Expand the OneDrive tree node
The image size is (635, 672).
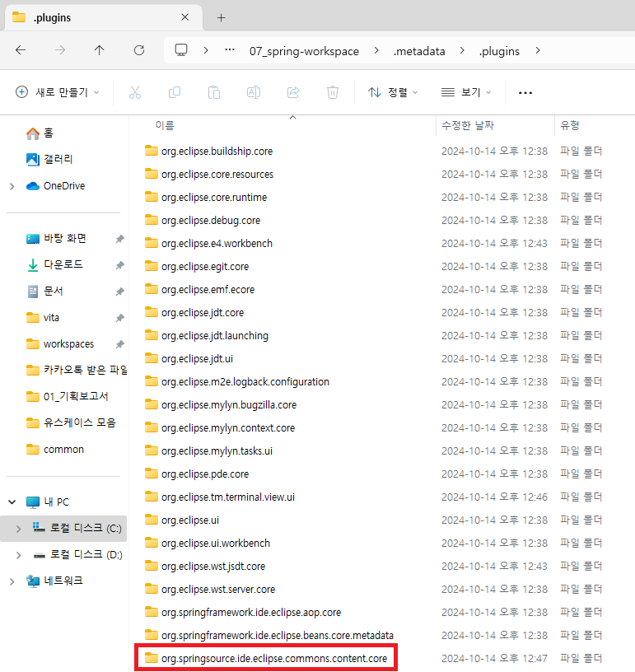(x=12, y=186)
